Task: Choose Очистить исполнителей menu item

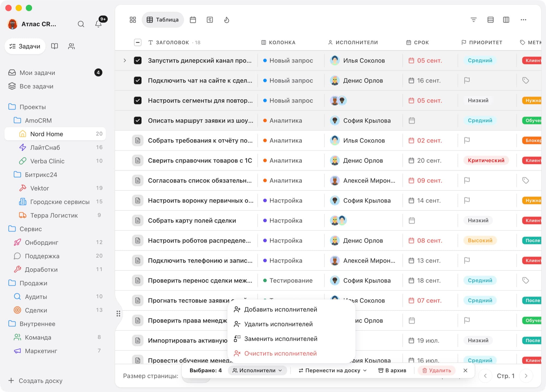Action: [x=291, y=354]
